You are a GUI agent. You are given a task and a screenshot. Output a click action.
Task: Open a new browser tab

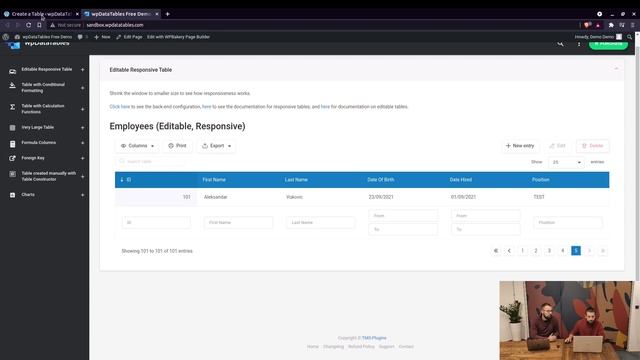click(x=167, y=14)
